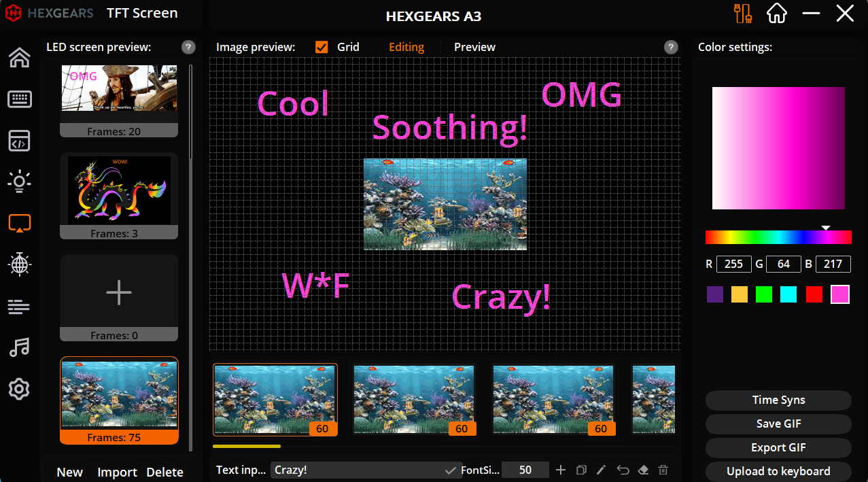This screenshot has height=482, width=868.
Task: Open the Home panel in the sidebar
Action: (19, 57)
